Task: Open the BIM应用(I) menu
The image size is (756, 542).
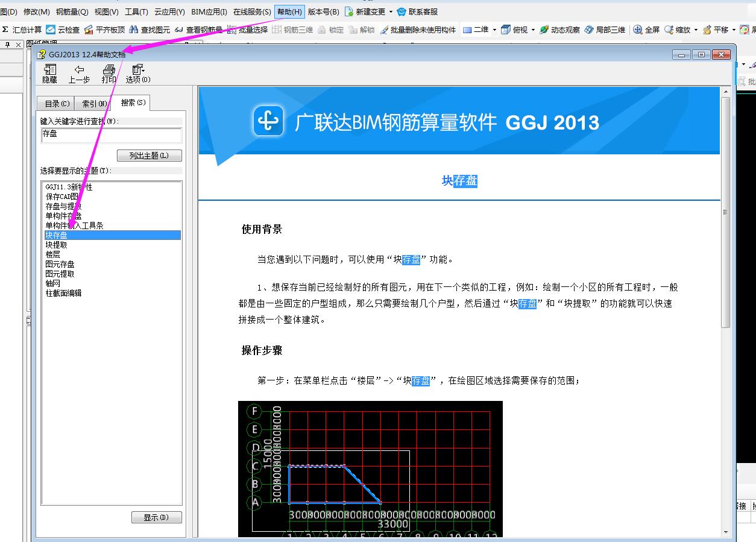Action: [x=209, y=11]
